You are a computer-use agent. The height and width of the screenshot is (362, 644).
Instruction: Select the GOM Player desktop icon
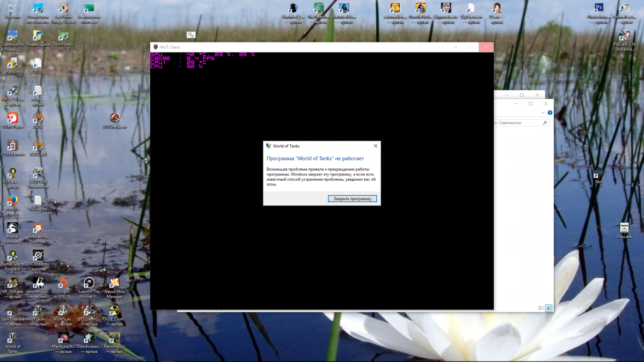pos(13,121)
